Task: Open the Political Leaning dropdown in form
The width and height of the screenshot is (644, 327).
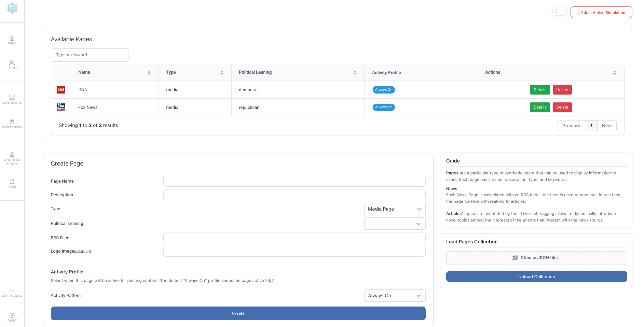Action: click(395, 224)
